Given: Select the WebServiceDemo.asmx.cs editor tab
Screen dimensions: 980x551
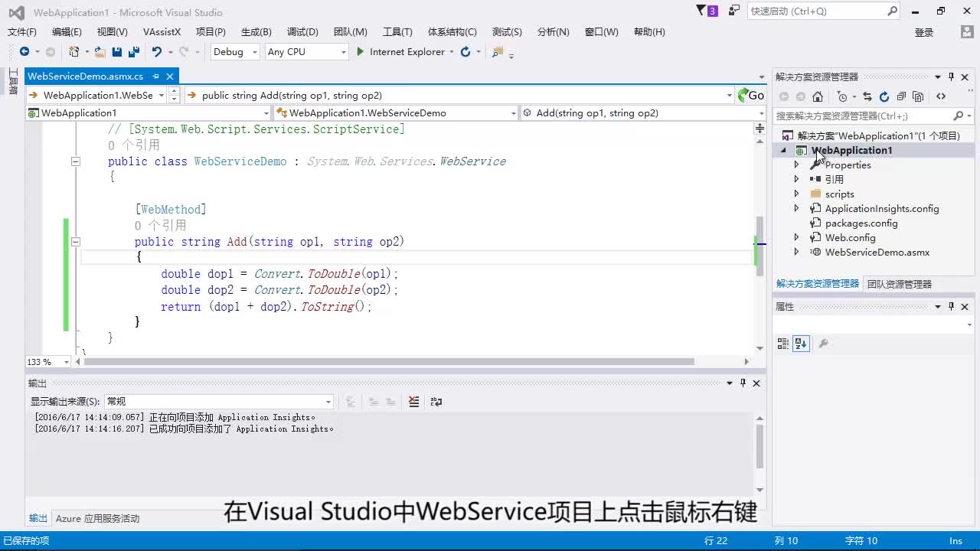Looking at the screenshot, I should coord(85,76).
